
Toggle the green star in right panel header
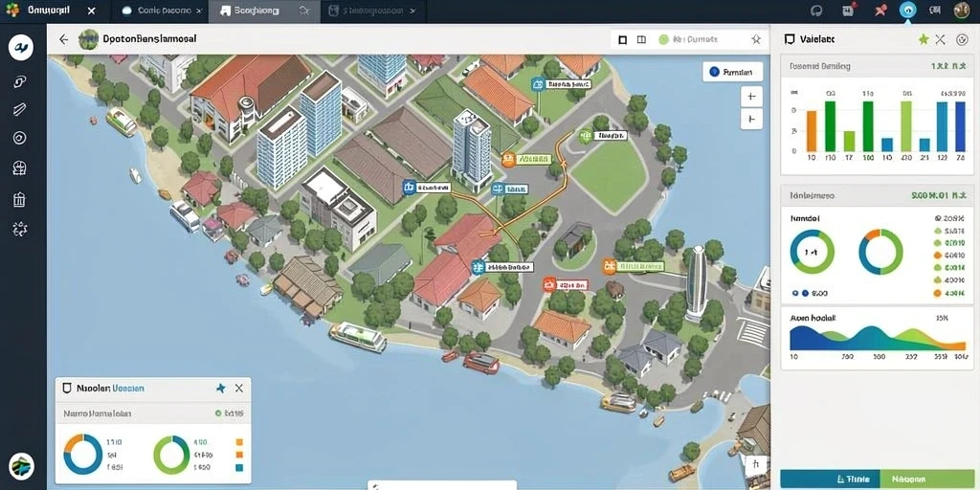(x=924, y=39)
